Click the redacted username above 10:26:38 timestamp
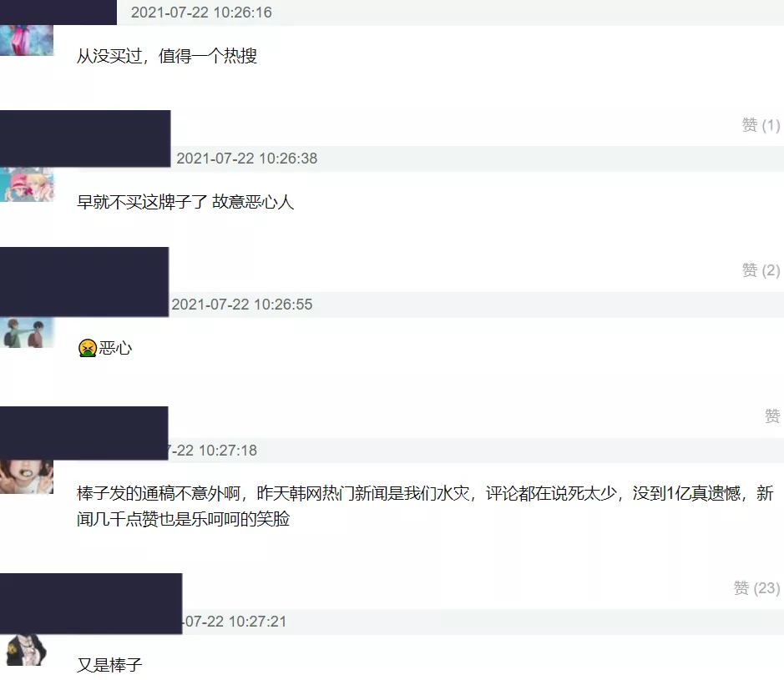The height and width of the screenshot is (680, 784). tap(85, 139)
